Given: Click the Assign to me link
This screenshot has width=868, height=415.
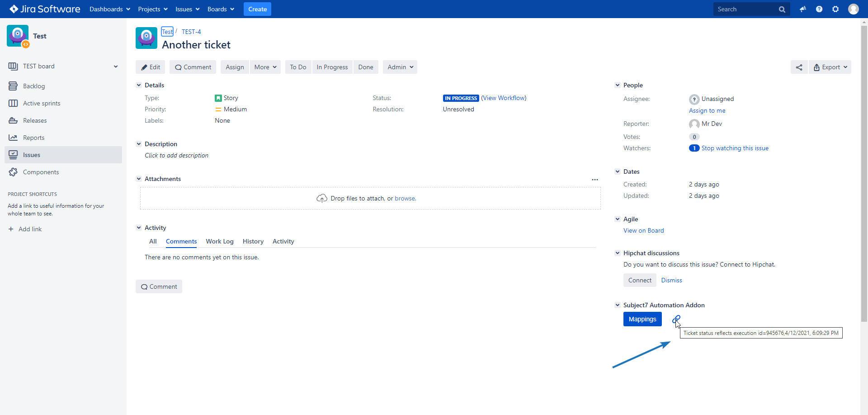Looking at the screenshot, I should pyautogui.click(x=707, y=110).
